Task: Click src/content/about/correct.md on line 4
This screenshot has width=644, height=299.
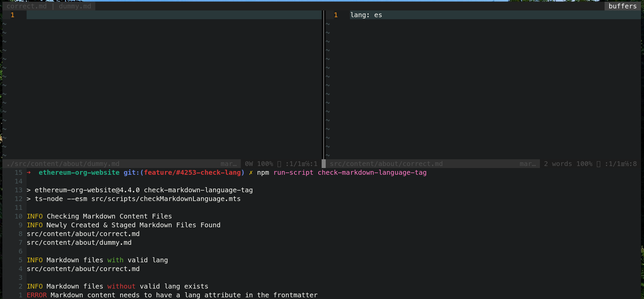Action: pos(83,269)
